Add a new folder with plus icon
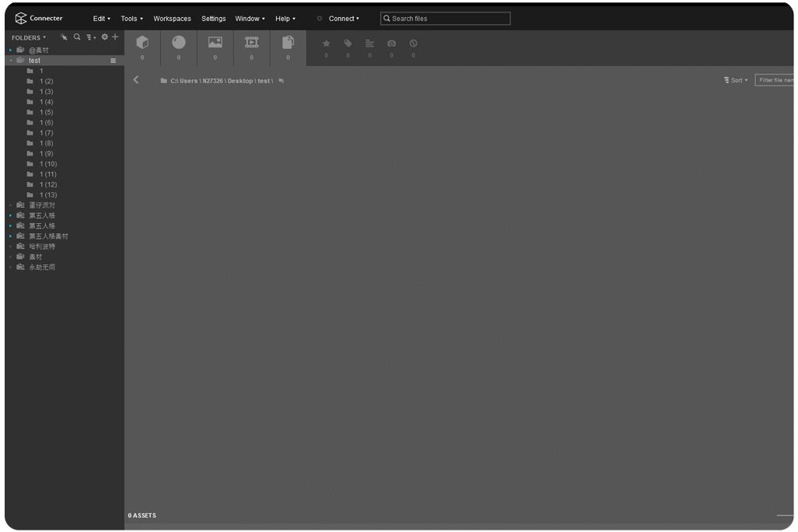Screen dimensions: 798x532 click(115, 37)
